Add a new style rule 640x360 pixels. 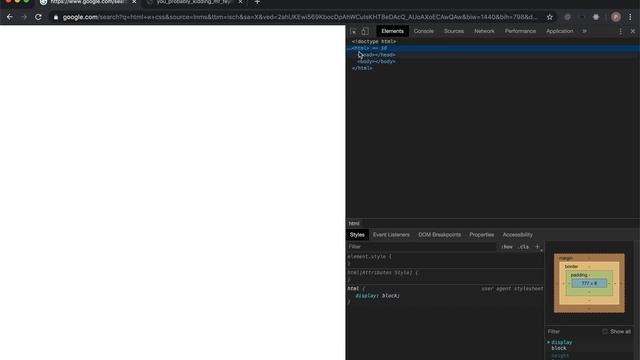pyautogui.click(x=537, y=247)
